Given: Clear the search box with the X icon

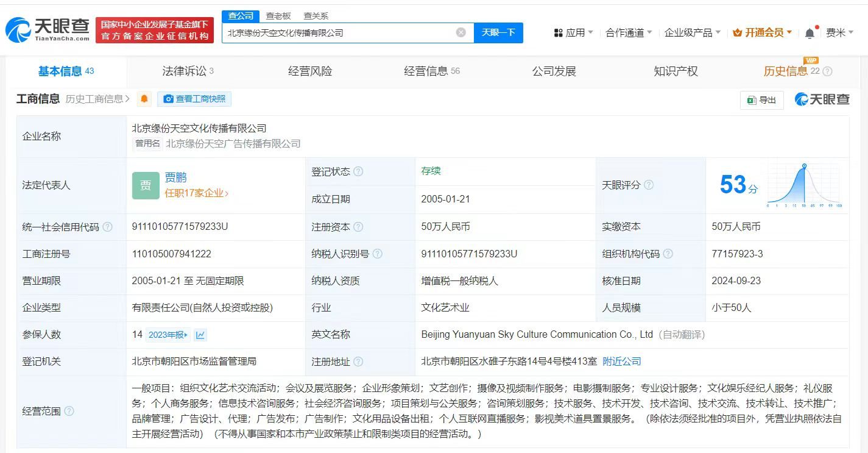Looking at the screenshot, I should click(461, 33).
